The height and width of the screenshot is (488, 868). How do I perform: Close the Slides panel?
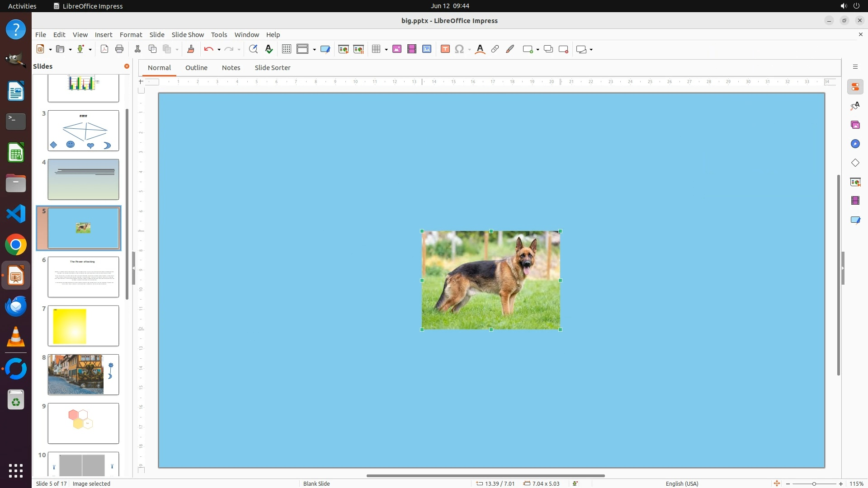pos(127,66)
